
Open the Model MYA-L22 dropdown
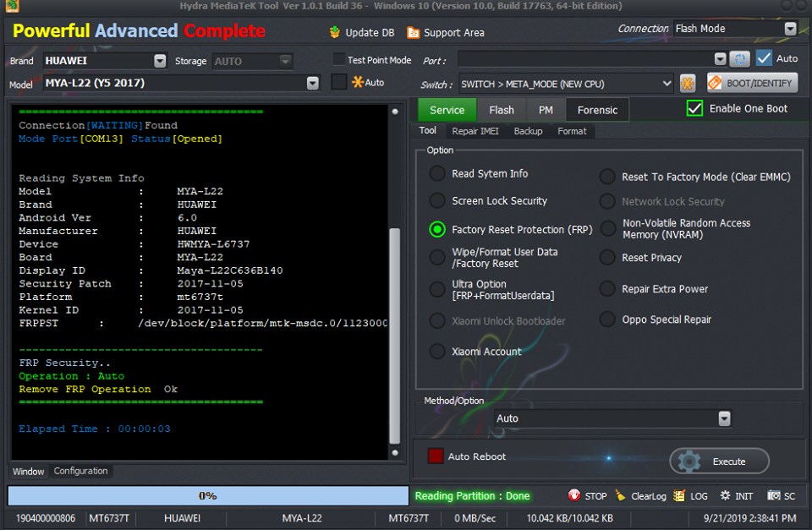coord(312,83)
